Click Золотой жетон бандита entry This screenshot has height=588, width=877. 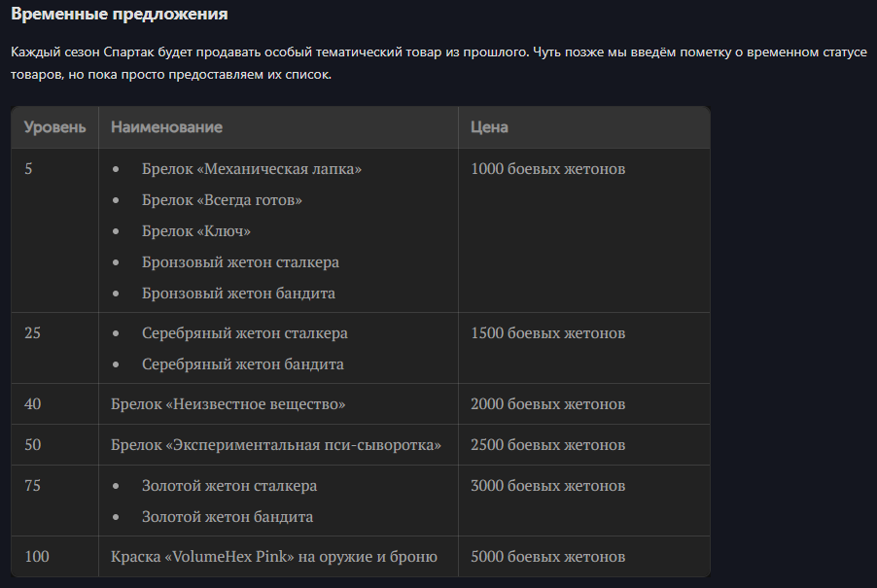[x=228, y=517]
